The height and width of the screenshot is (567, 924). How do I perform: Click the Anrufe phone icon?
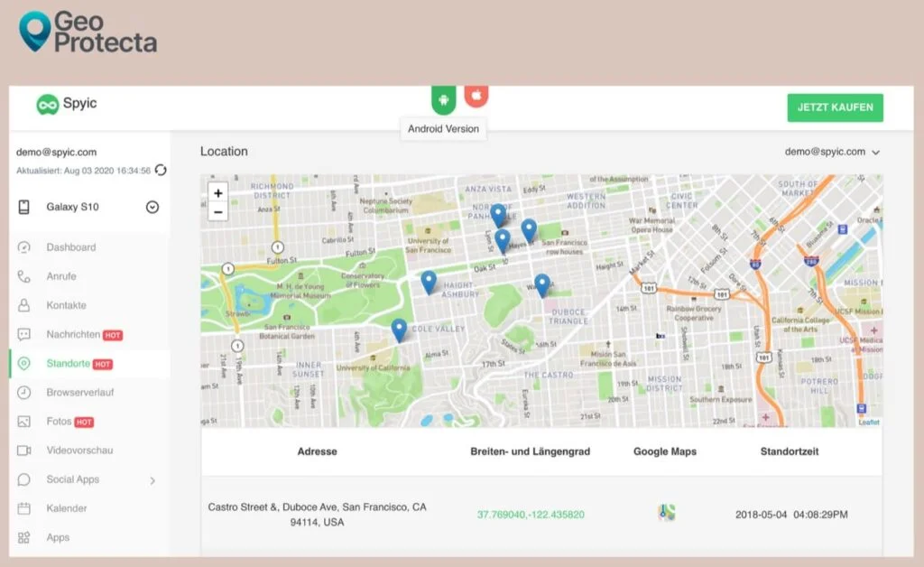pos(23,276)
